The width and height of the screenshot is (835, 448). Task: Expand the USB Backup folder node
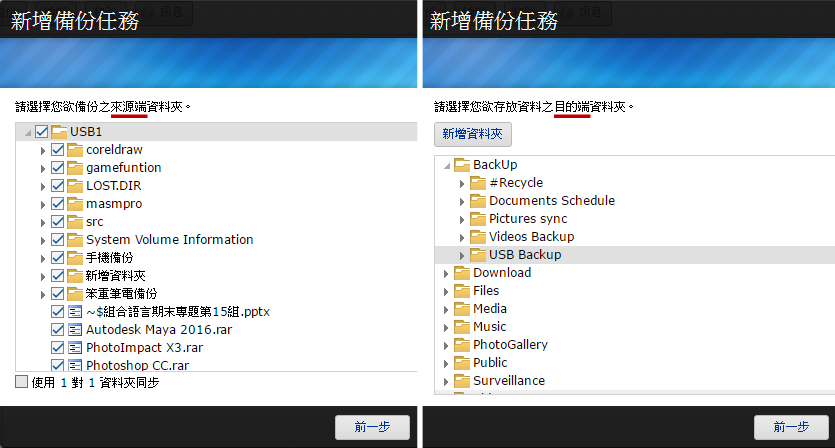click(462, 256)
